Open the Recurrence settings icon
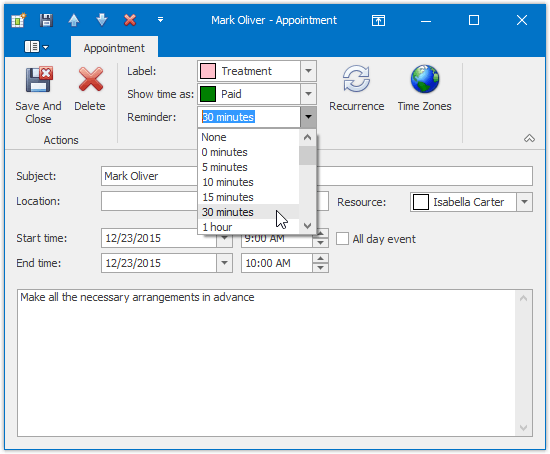 (356, 79)
